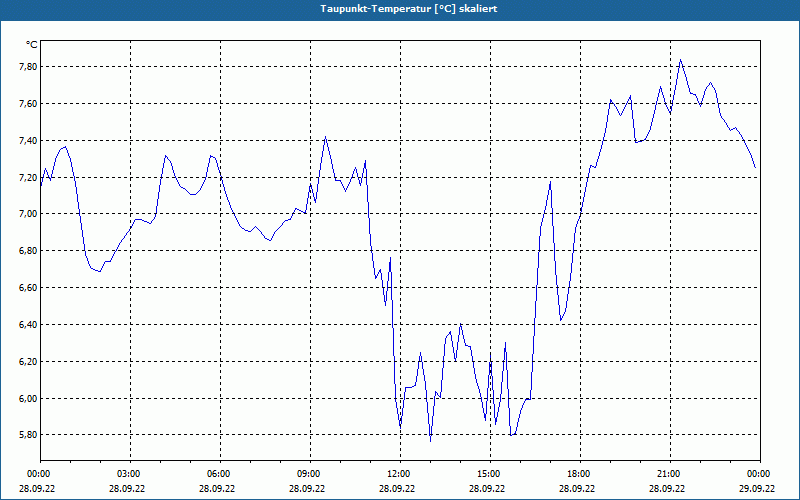Click the 7,00 y-axis label

pyautogui.click(x=29, y=214)
